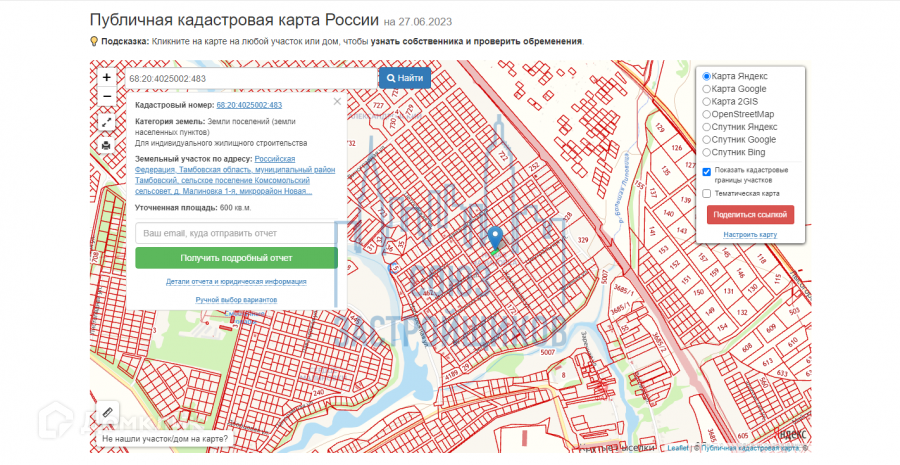Uncheck Показать кадастровые границы участков
Image resolution: width=900 pixels, height=465 pixels.
(x=707, y=172)
